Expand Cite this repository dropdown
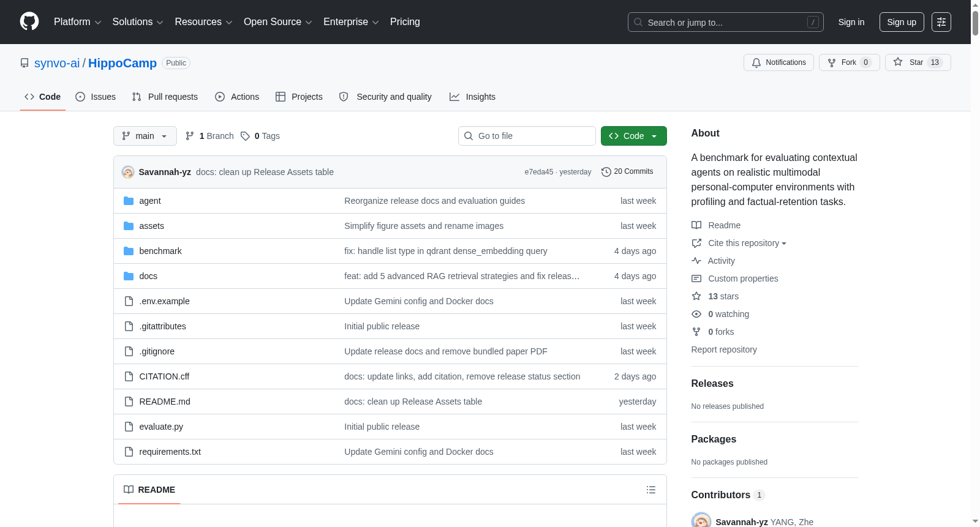Image resolution: width=980 pixels, height=527 pixels. tap(747, 243)
